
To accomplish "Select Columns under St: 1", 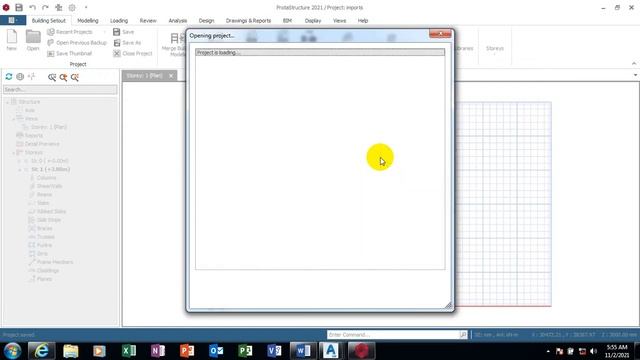I will [46, 178].
